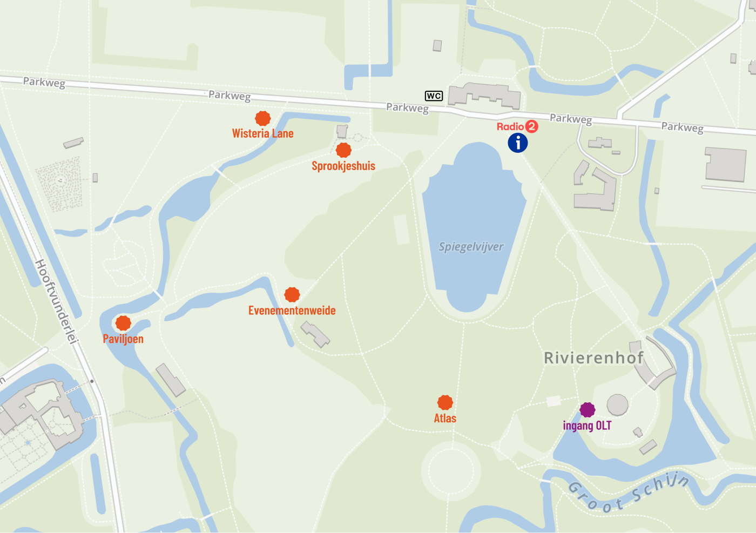The height and width of the screenshot is (533, 756).
Task: Select the purple ingang OLT marker
Action: point(588,409)
